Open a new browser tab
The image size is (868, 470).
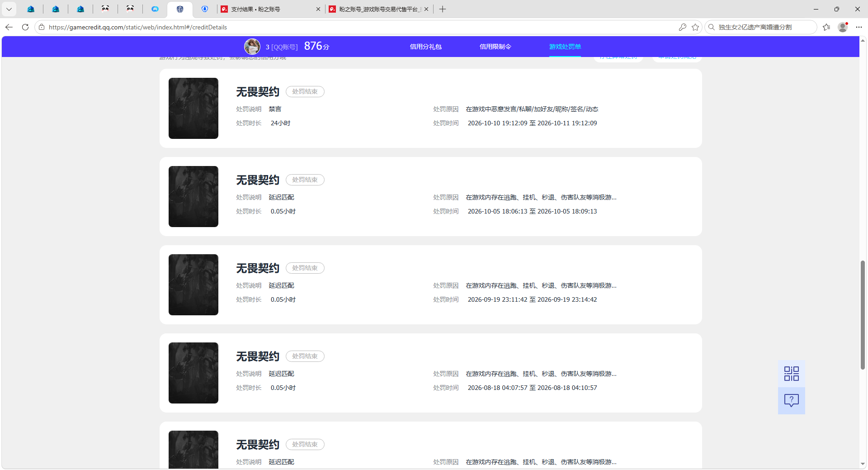[x=443, y=9]
